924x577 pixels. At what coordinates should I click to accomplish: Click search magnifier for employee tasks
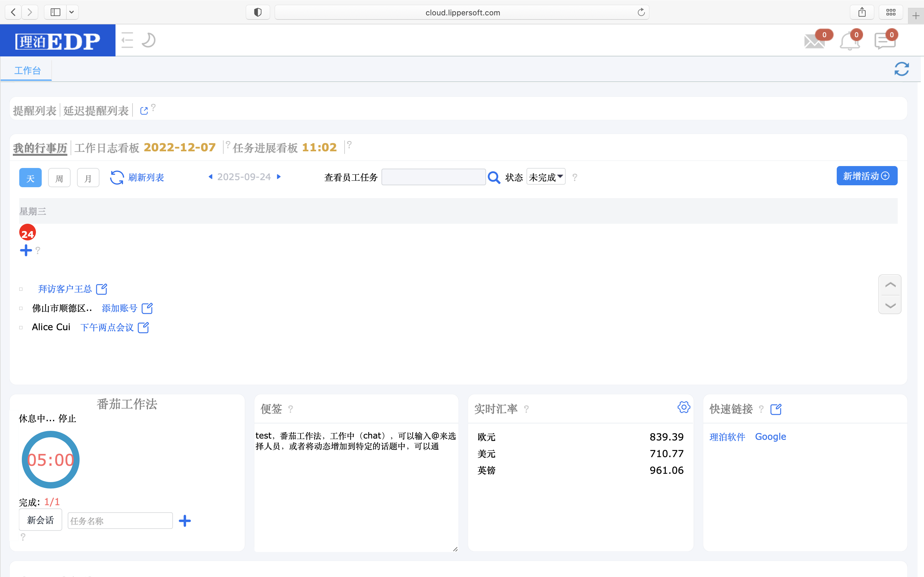[x=494, y=178]
